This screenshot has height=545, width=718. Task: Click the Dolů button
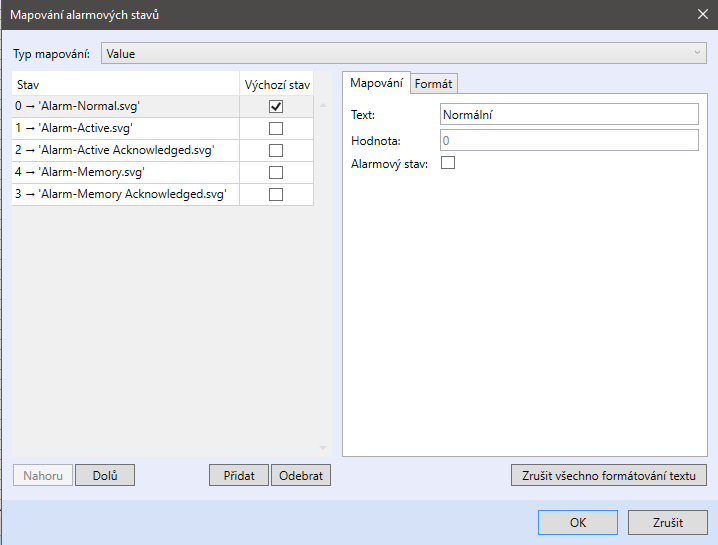tap(105, 475)
